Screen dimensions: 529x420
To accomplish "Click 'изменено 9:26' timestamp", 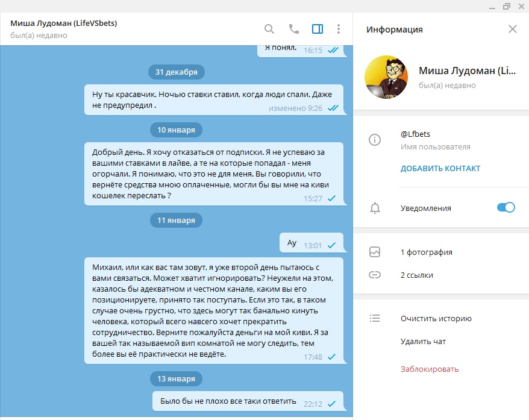I will [296, 108].
